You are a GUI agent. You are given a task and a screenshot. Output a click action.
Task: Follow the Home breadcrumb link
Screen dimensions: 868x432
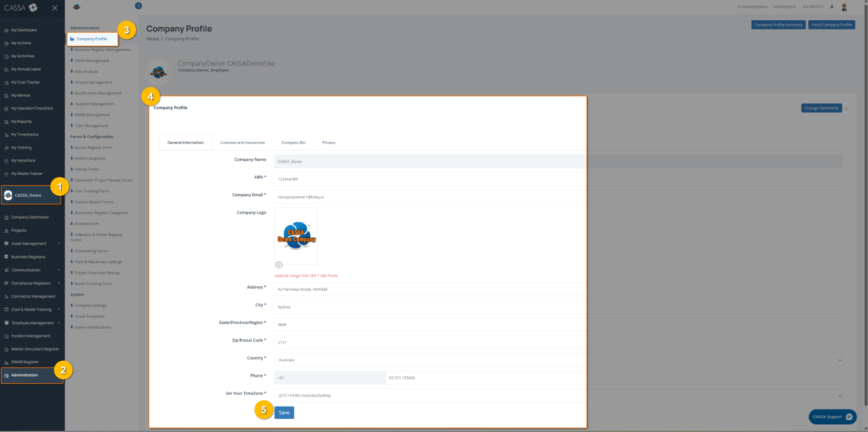pyautogui.click(x=152, y=39)
